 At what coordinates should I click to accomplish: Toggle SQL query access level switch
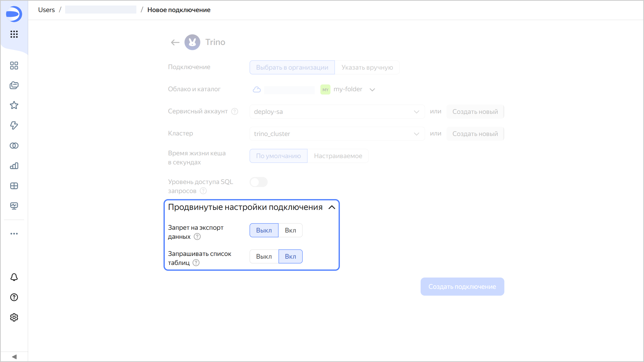point(258,182)
